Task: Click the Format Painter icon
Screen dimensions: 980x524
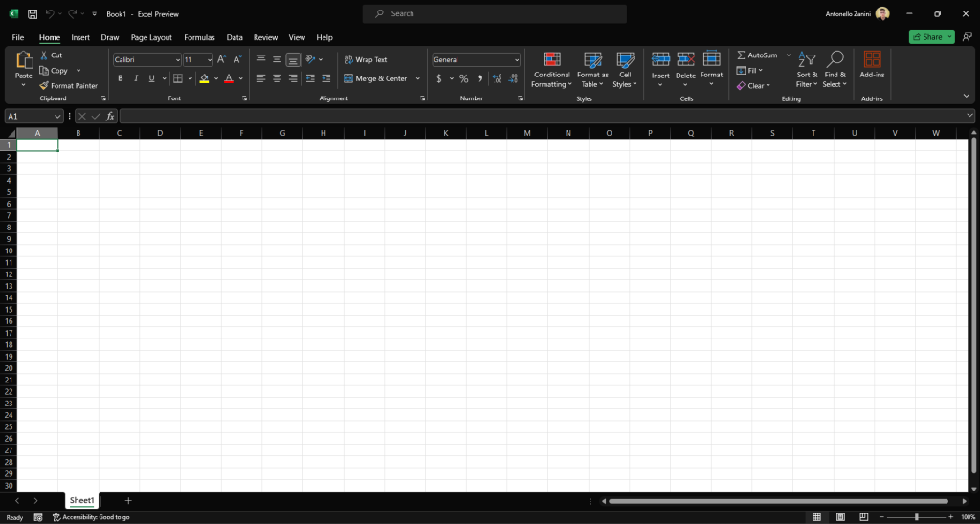Action: (44, 86)
